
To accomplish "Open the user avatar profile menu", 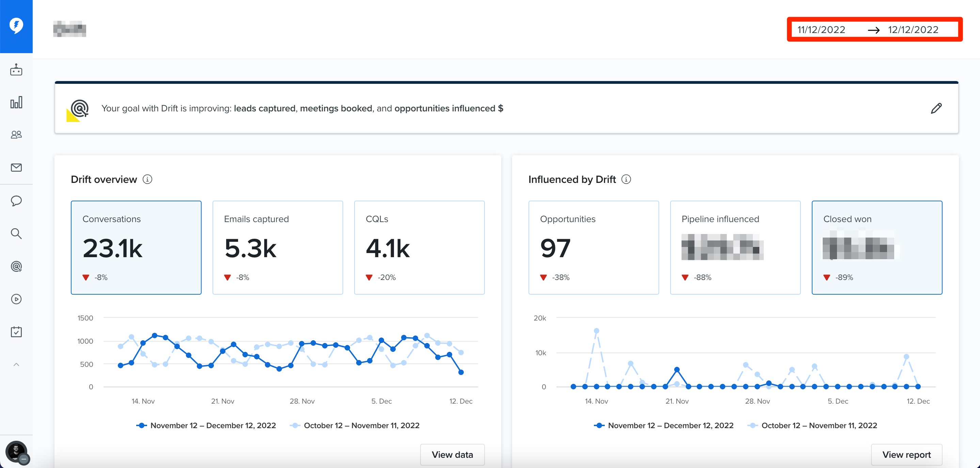I will point(16,452).
